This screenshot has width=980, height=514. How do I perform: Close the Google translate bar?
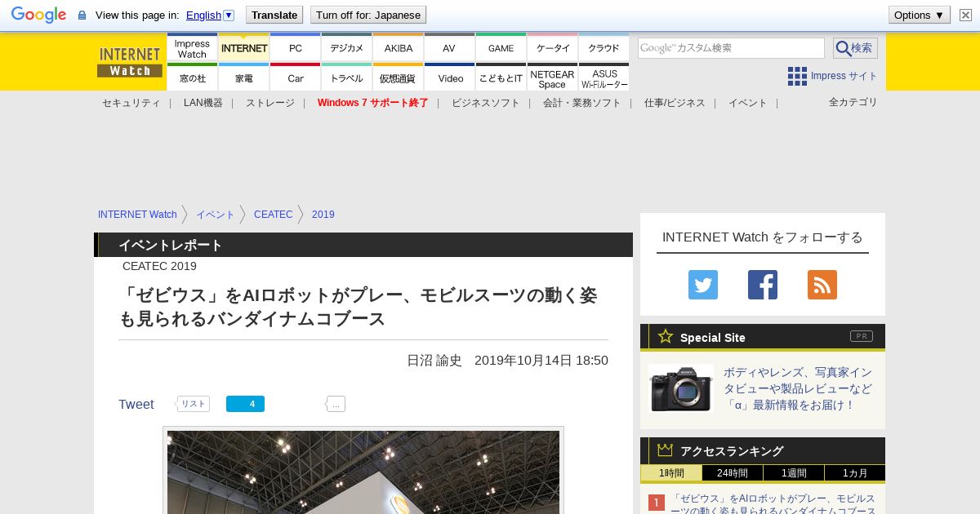tap(965, 15)
